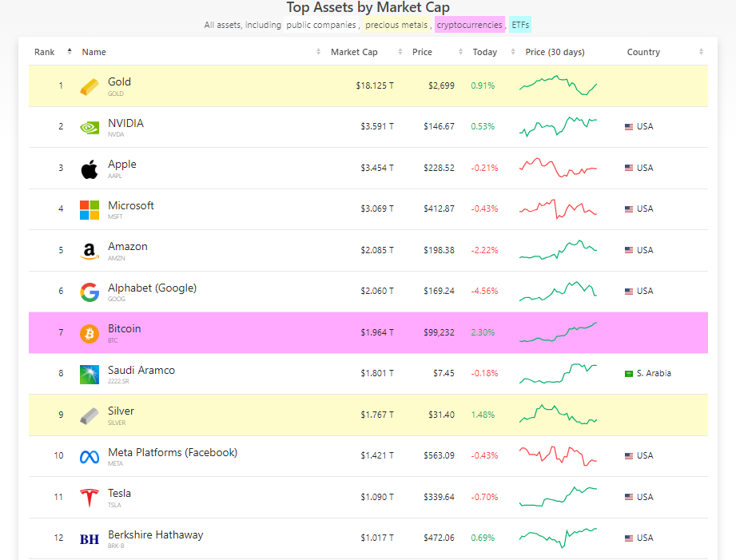Click the Saudi Aramco logo icon
Screen dimensions: 736x560
tap(90, 375)
